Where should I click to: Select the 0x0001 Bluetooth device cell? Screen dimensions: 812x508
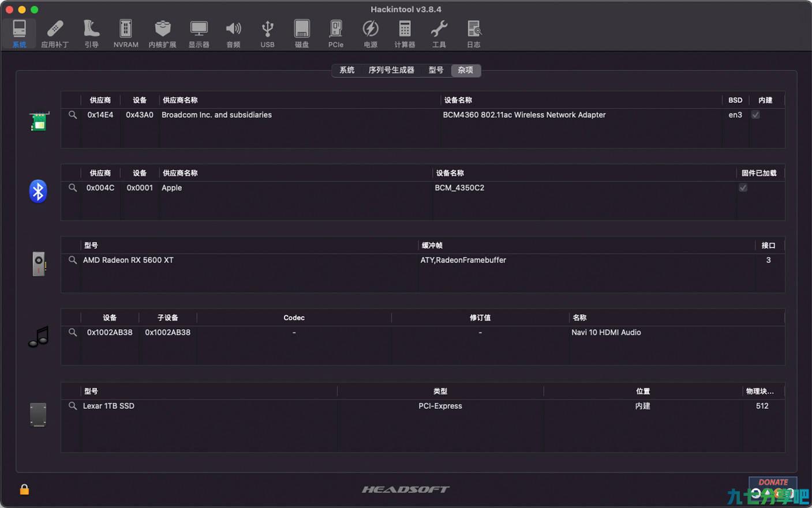point(140,187)
